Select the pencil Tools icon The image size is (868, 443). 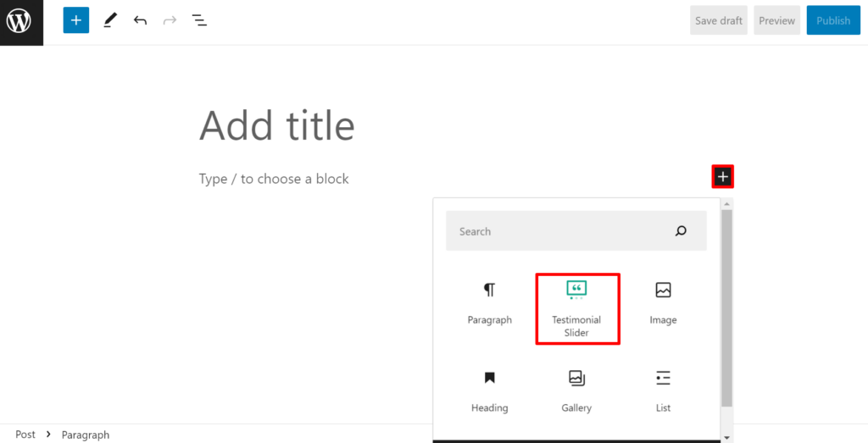(x=109, y=20)
